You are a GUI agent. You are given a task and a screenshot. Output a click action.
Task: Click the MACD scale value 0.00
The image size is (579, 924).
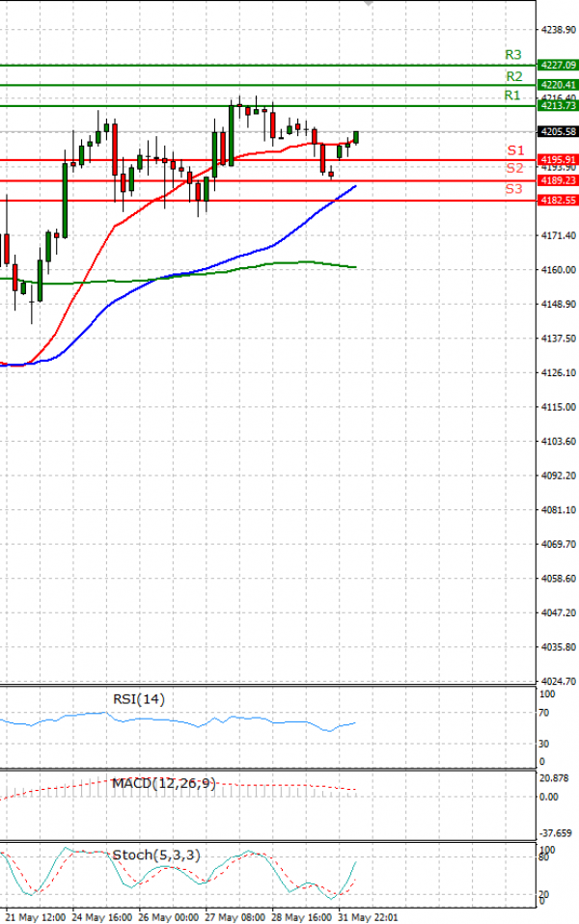click(x=549, y=797)
